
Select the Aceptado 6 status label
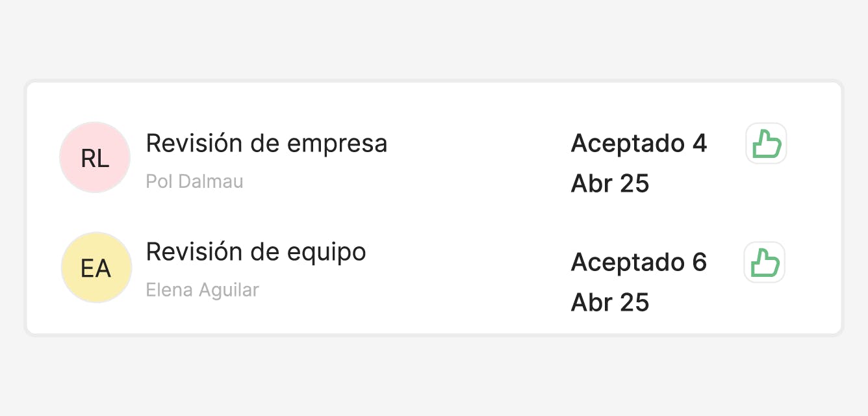click(639, 262)
